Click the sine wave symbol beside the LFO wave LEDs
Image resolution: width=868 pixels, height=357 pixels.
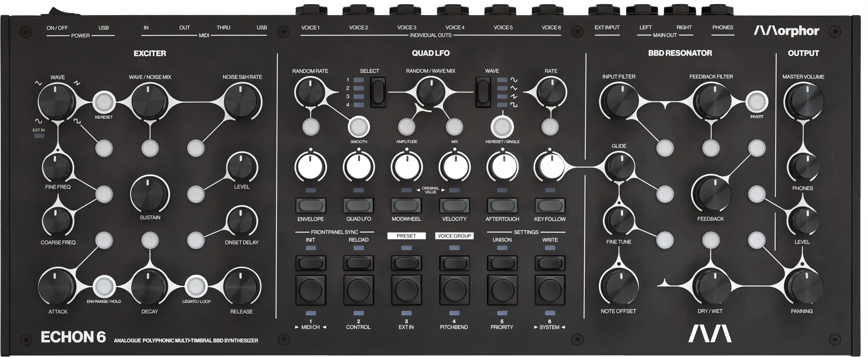tap(514, 80)
